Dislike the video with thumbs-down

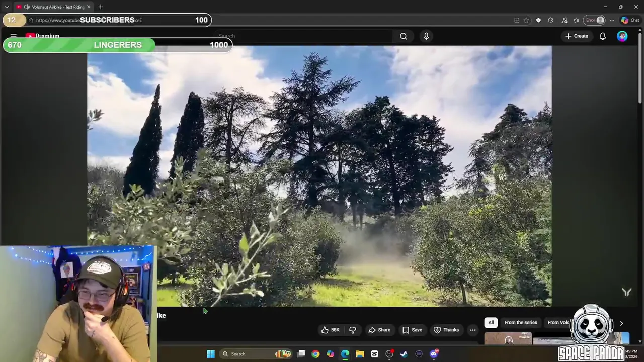coord(353,330)
